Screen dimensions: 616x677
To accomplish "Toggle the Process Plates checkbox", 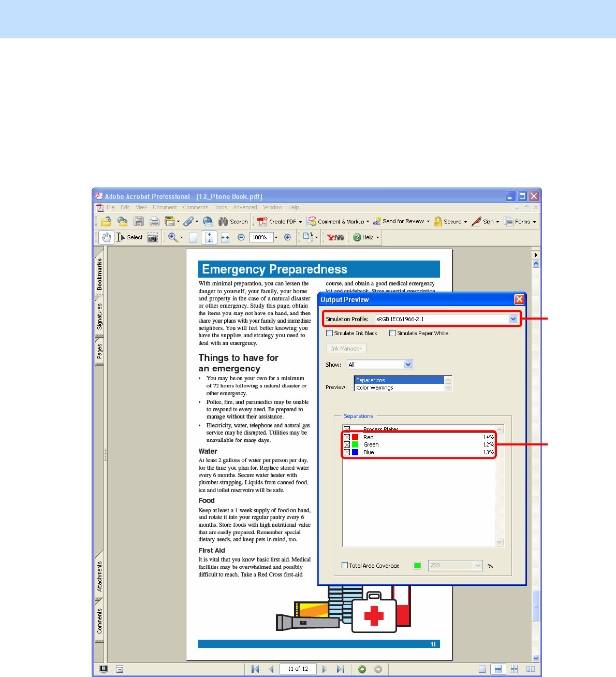I will [347, 429].
